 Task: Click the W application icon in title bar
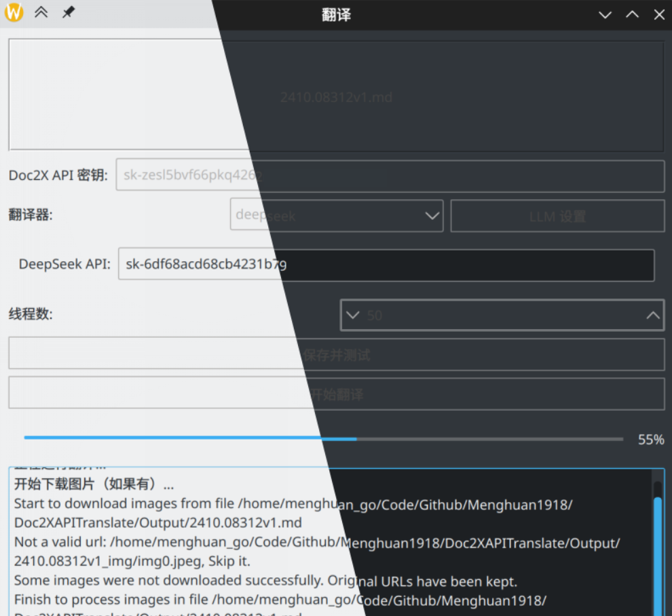pyautogui.click(x=14, y=12)
